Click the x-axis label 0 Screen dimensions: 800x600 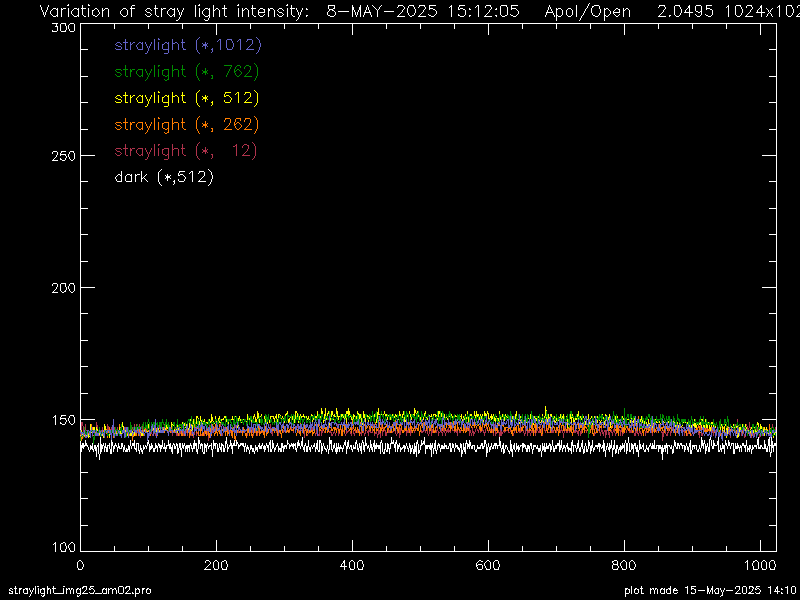tap(80, 565)
